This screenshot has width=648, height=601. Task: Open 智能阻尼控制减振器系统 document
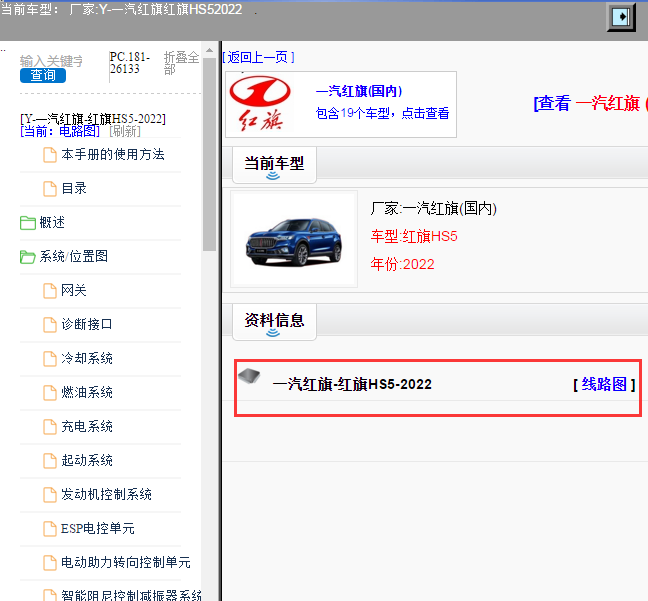coord(131,595)
